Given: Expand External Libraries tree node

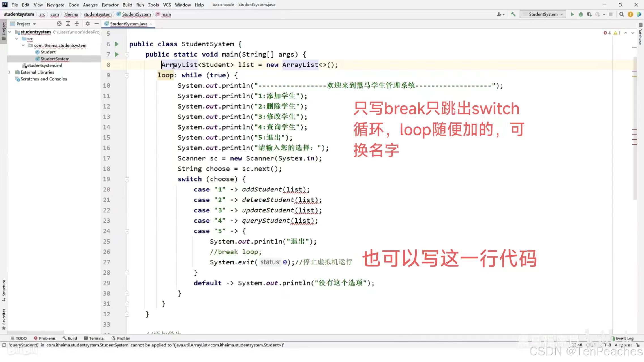Looking at the screenshot, I should (x=10, y=72).
